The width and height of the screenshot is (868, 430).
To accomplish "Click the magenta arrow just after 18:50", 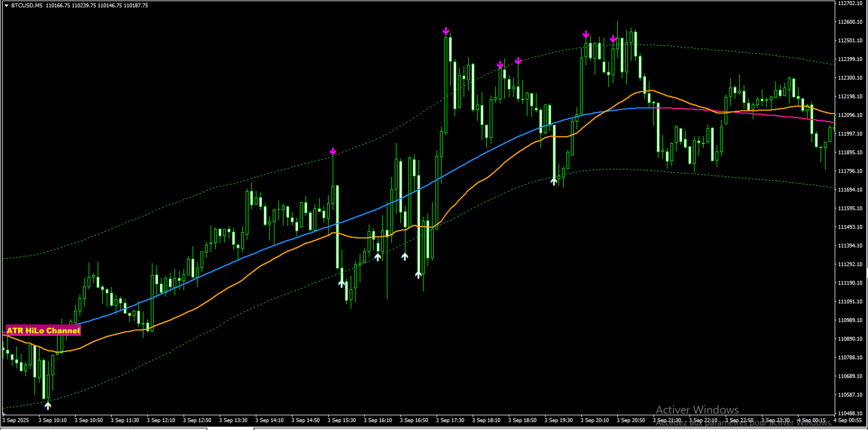I will tap(518, 60).
